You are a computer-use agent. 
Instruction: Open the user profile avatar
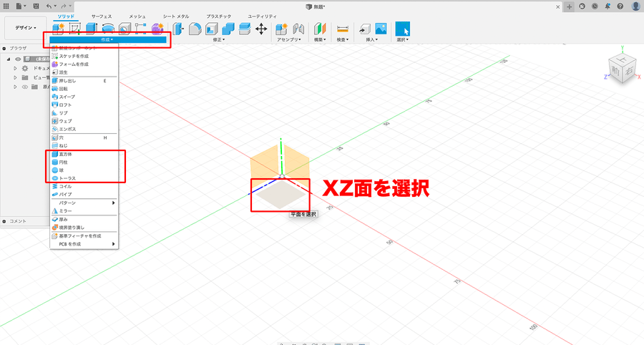(x=635, y=6)
